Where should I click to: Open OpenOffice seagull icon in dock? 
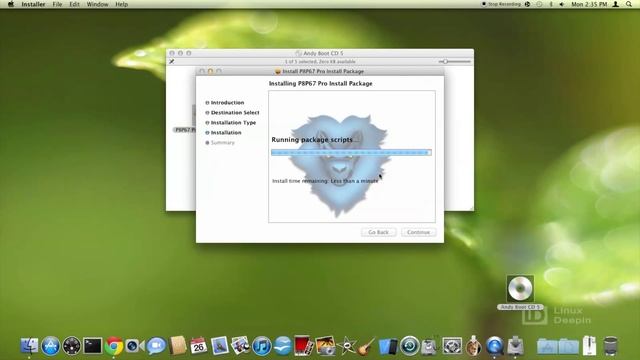click(x=282, y=346)
